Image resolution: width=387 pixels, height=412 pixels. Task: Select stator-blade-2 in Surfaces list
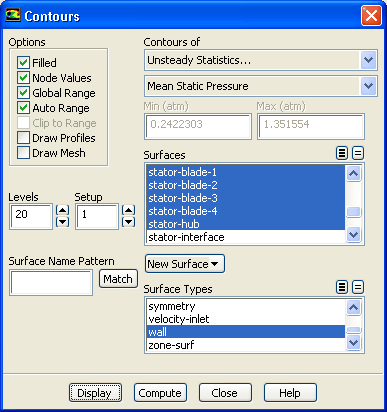coord(246,185)
